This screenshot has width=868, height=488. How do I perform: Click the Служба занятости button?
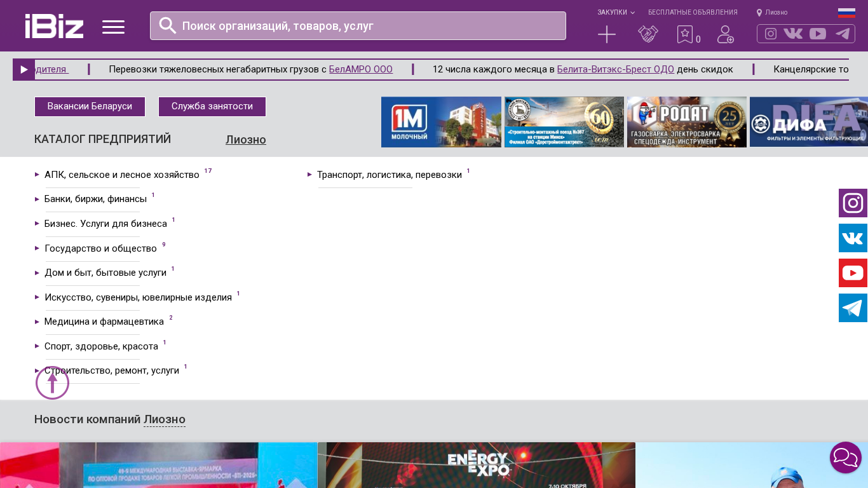click(x=212, y=107)
